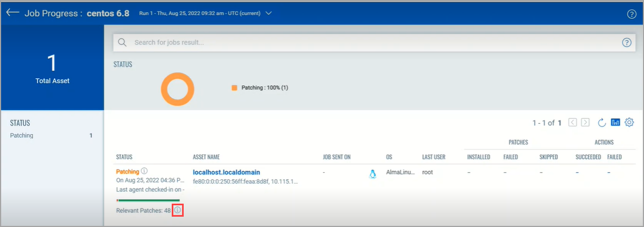The image size is (644, 227).
Task: Sort by OS column header
Action: coord(389,157)
